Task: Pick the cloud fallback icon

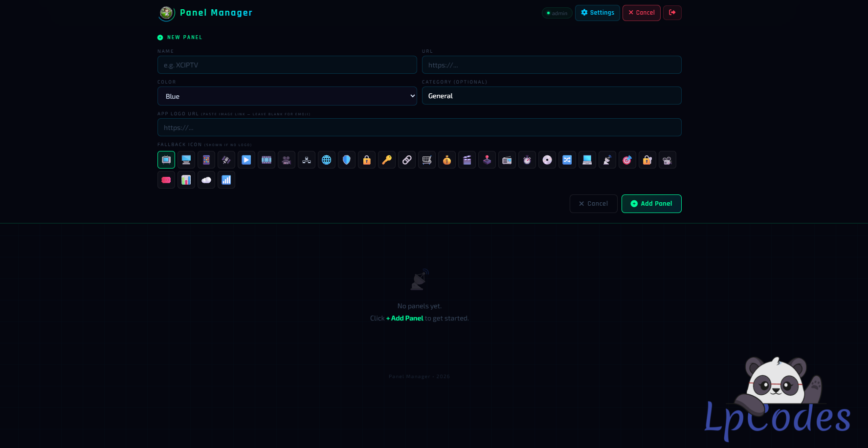Action: [x=206, y=180]
